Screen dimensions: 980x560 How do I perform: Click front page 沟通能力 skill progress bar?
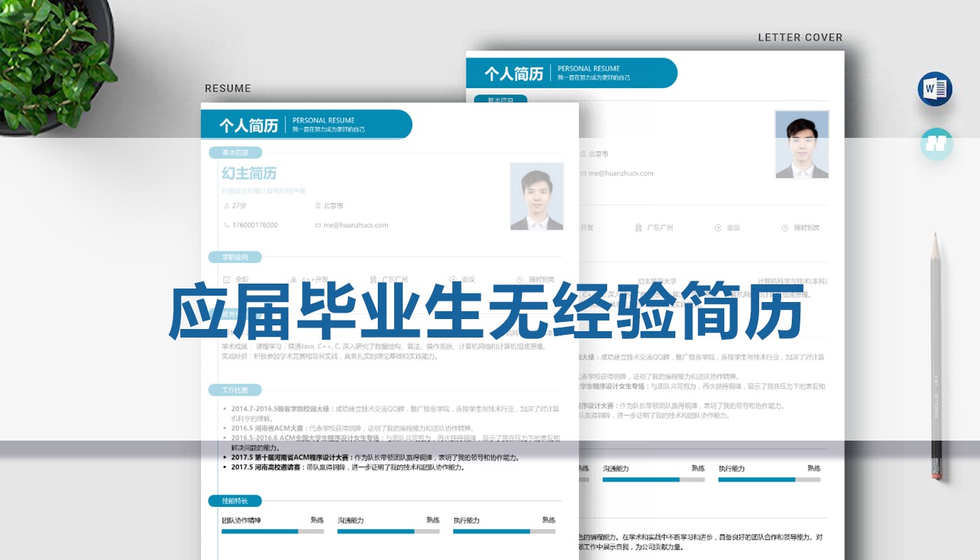pyautogui.click(x=388, y=532)
